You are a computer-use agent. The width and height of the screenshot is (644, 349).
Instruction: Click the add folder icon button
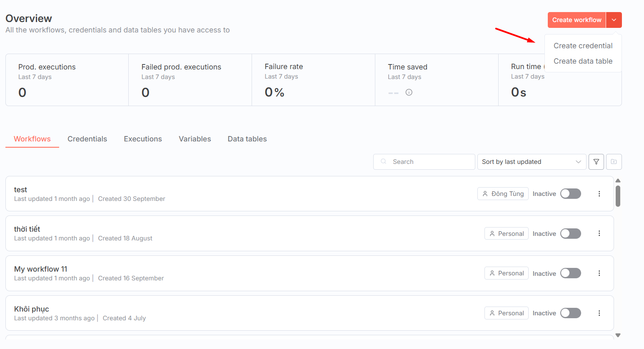tap(614, 162)
